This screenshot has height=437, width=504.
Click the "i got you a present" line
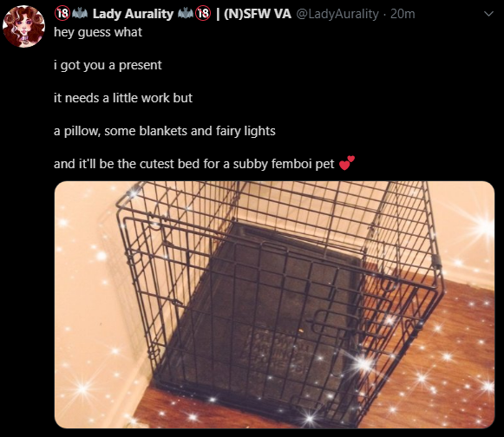(108, 65)
